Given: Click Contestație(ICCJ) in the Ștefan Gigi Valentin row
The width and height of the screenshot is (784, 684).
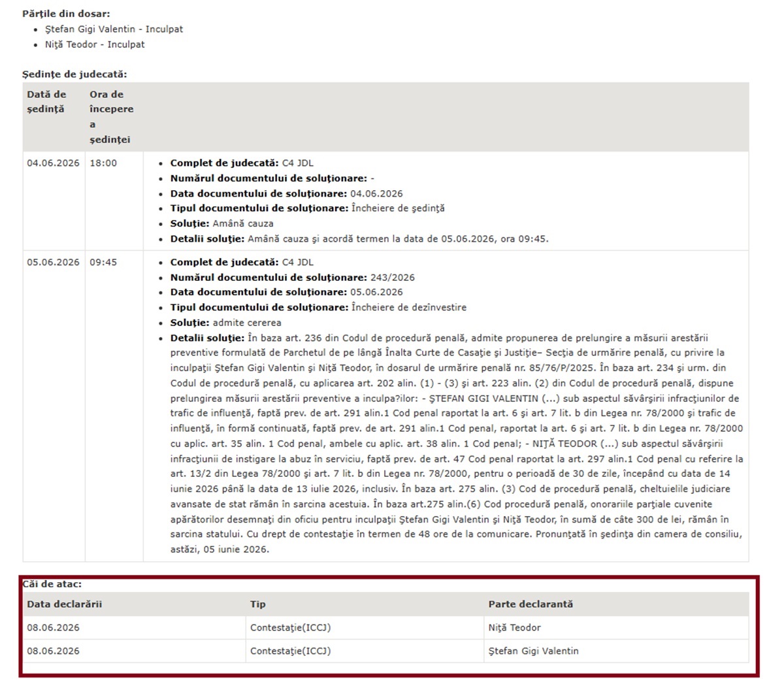Looking at the screenshot, I should (x=291, y=651).
